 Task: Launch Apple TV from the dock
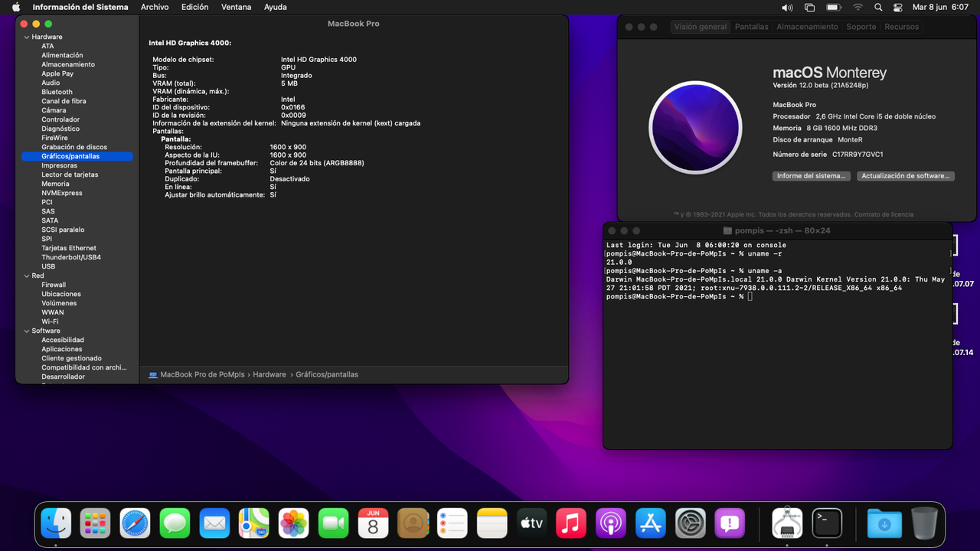(x=532, y=523)
